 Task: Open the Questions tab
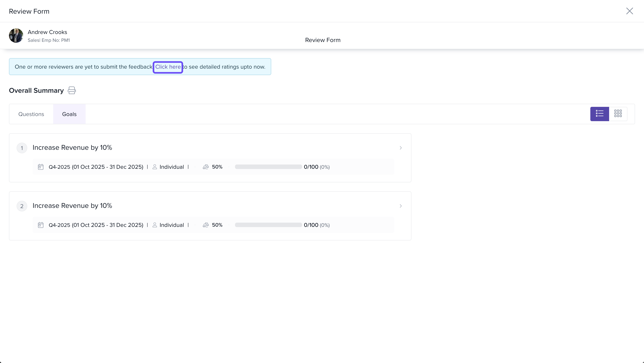(x=31, y=114)
